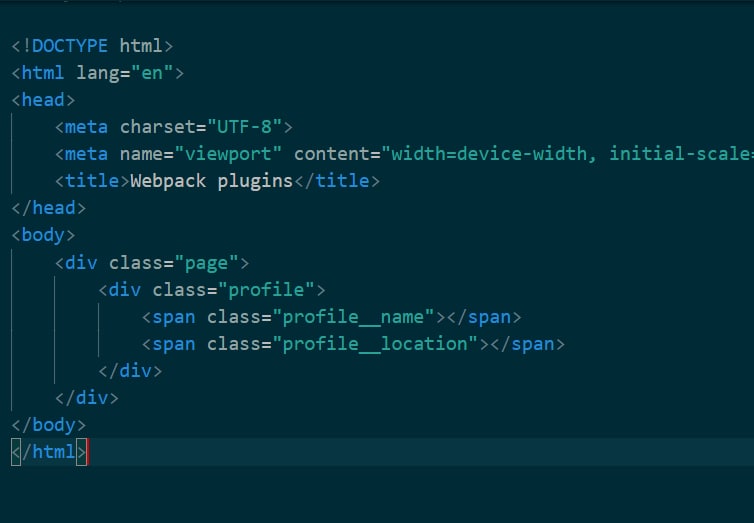Click the content value starting with width=device-width

(568, 154)
